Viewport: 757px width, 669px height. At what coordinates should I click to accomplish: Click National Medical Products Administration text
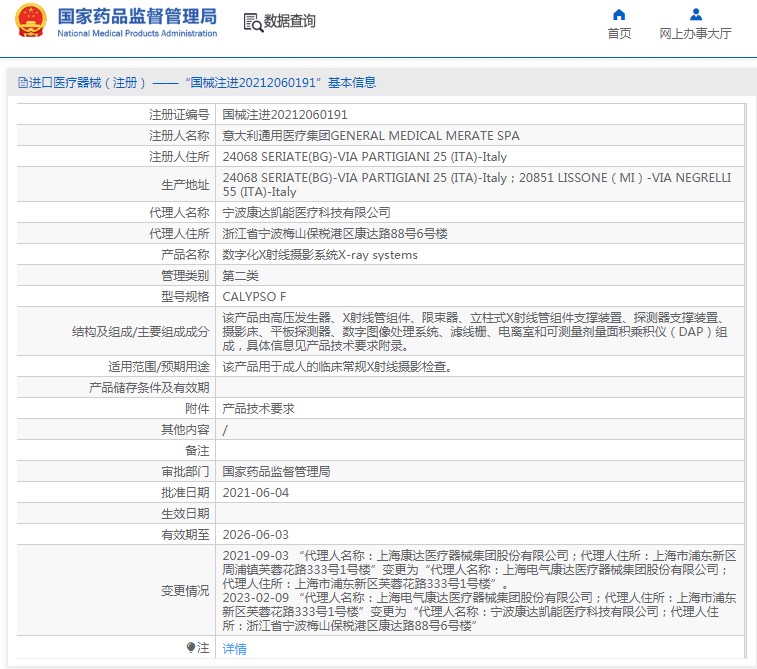(137, 33)
